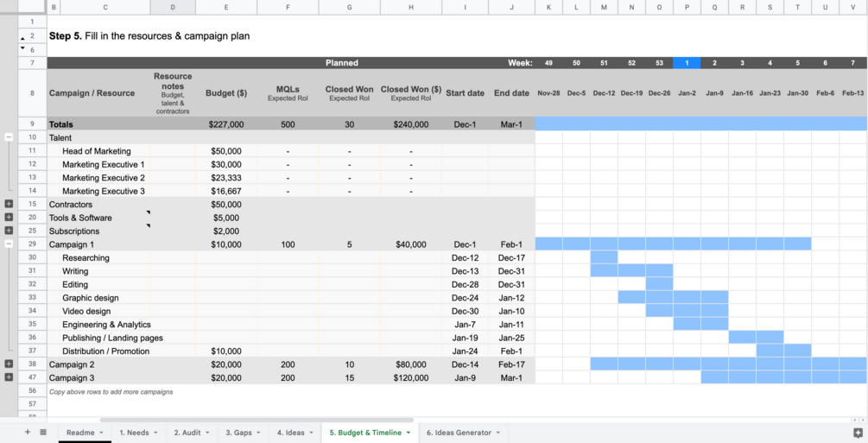Click the MQLs Expected RoI header

click(x=288, y=93)
